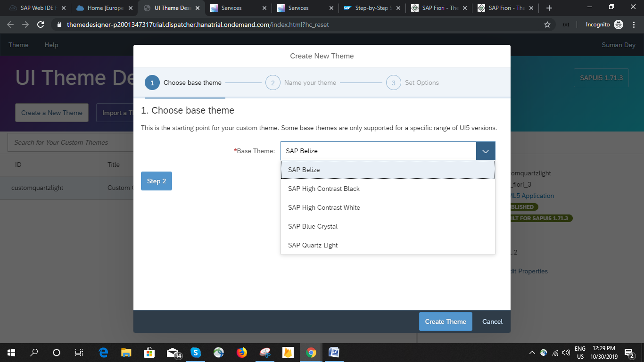Click the Base Theme input field
This screenshot has width=644, height=362.
[378, 151]
